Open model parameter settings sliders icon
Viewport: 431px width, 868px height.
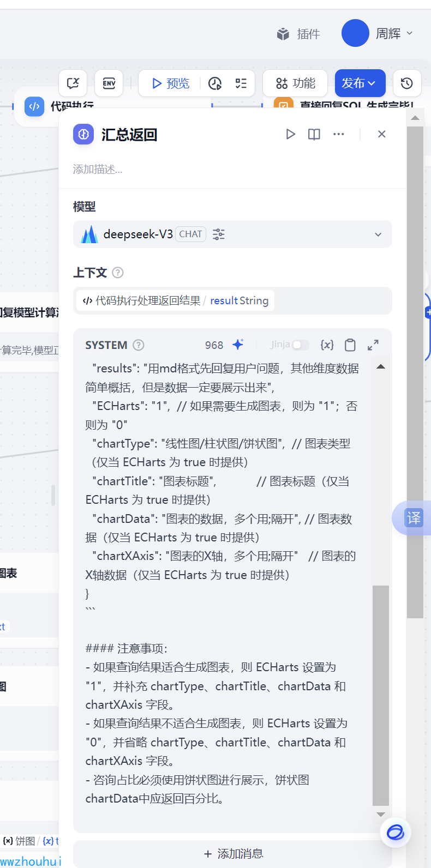coord(219,234)
